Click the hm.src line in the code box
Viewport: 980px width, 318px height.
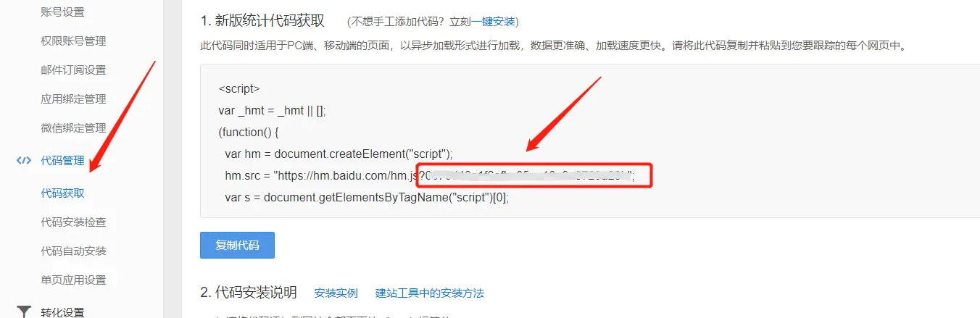coord(431,175)
